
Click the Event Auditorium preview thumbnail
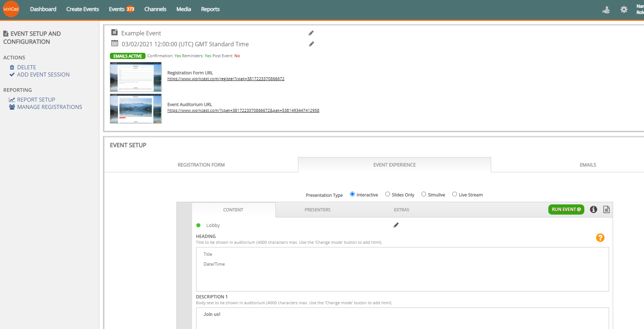coord(136,109)
